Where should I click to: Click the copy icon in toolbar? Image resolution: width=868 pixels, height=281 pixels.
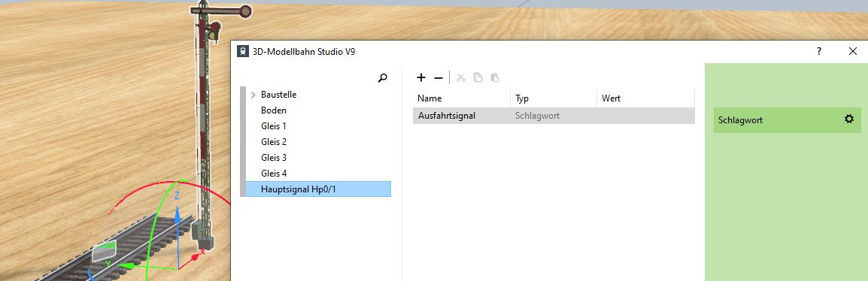click(478, 78)
